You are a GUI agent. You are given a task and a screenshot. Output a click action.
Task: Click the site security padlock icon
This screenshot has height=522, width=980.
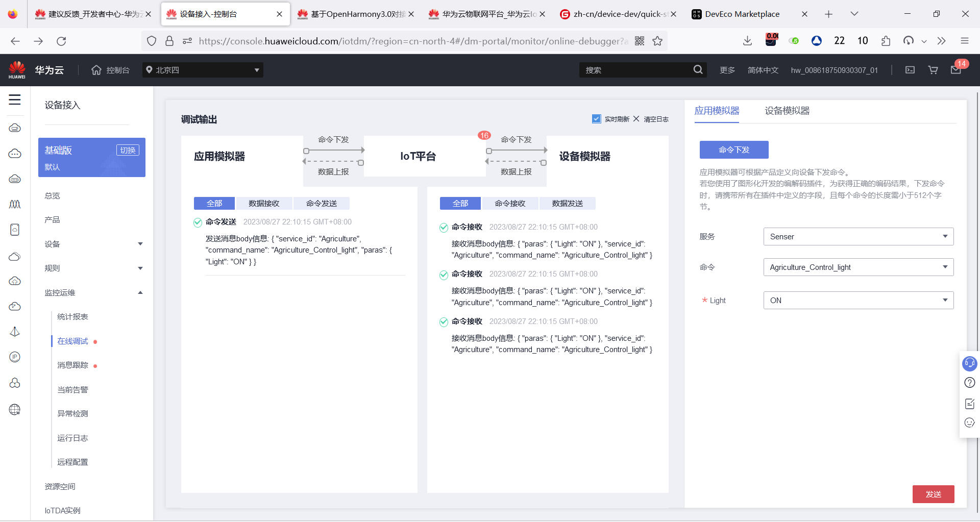tap(169, 41)
